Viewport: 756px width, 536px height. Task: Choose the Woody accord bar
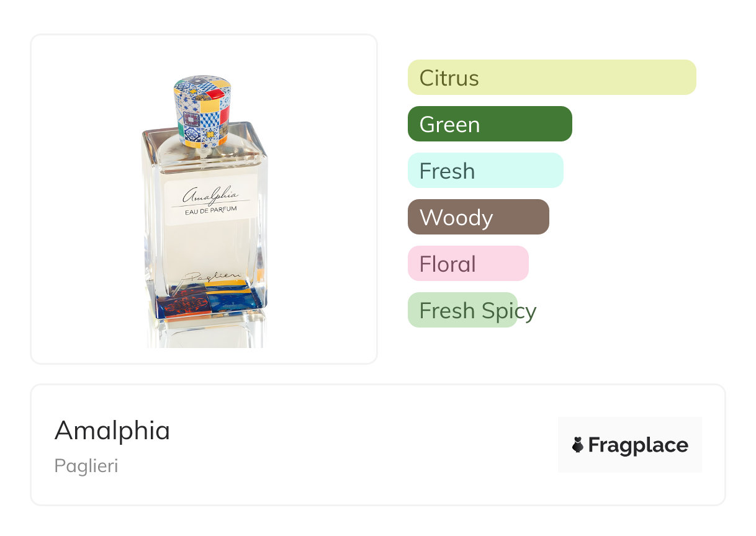(478, 217)
